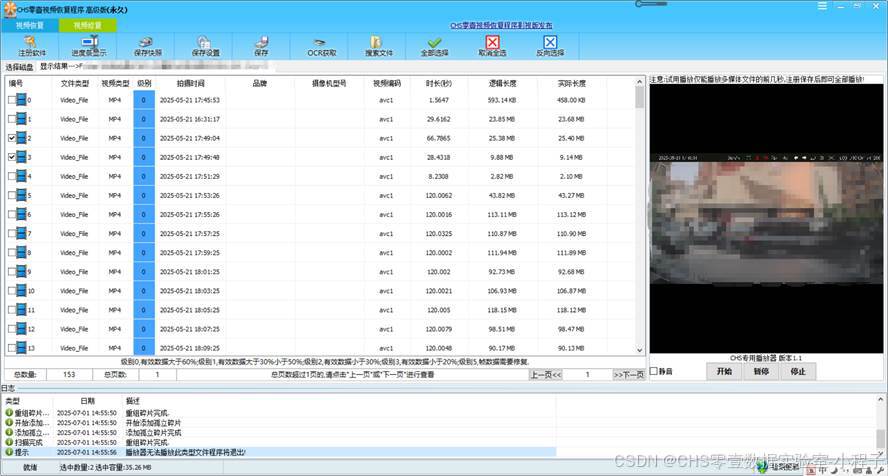
Task: Click the total count value 153
Action: coord(69,375)
